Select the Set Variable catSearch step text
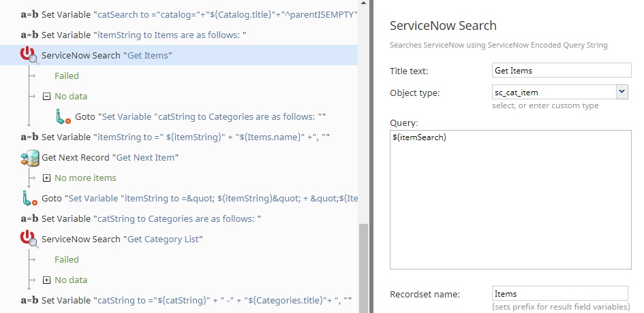The height and width of the screenshot is (313, 644). click(200, 15)
